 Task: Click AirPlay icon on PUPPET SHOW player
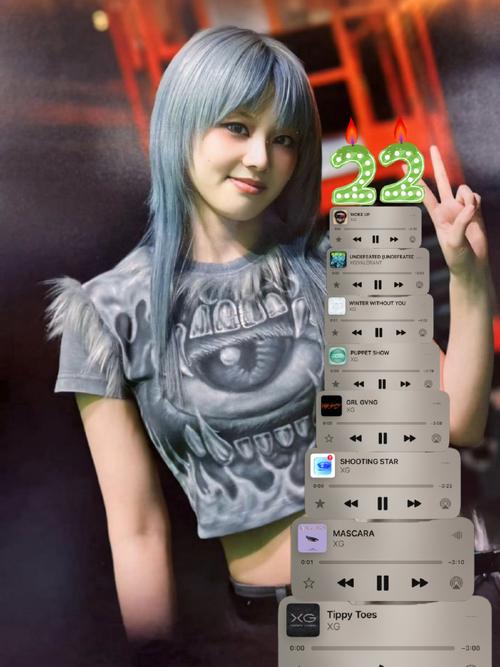tap(428, 384)
